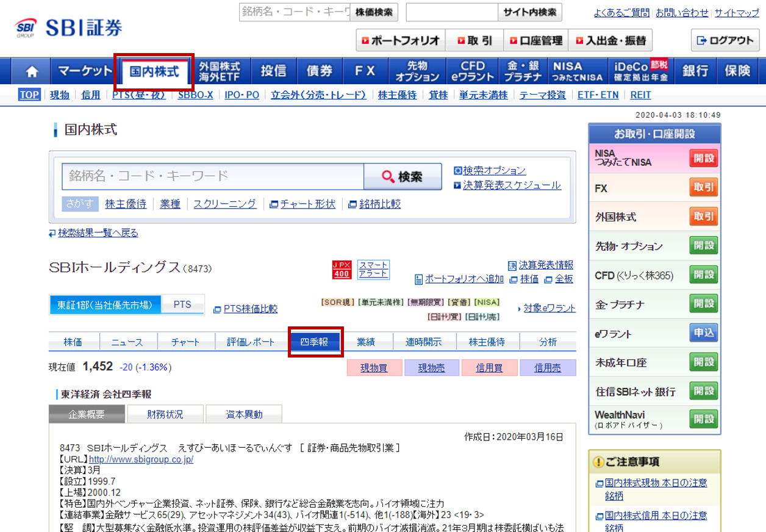
Task: Select the 国内株式 navigation tab
Action: click(154, 71)
